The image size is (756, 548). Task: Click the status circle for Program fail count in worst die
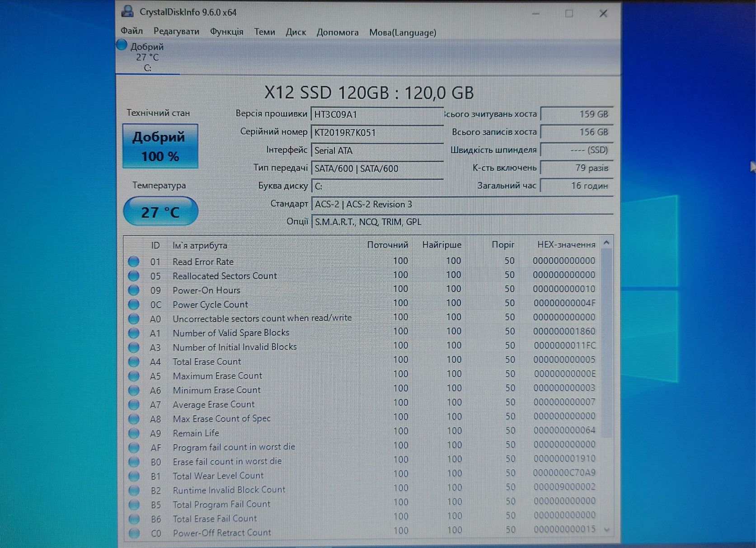coord(133,447)
